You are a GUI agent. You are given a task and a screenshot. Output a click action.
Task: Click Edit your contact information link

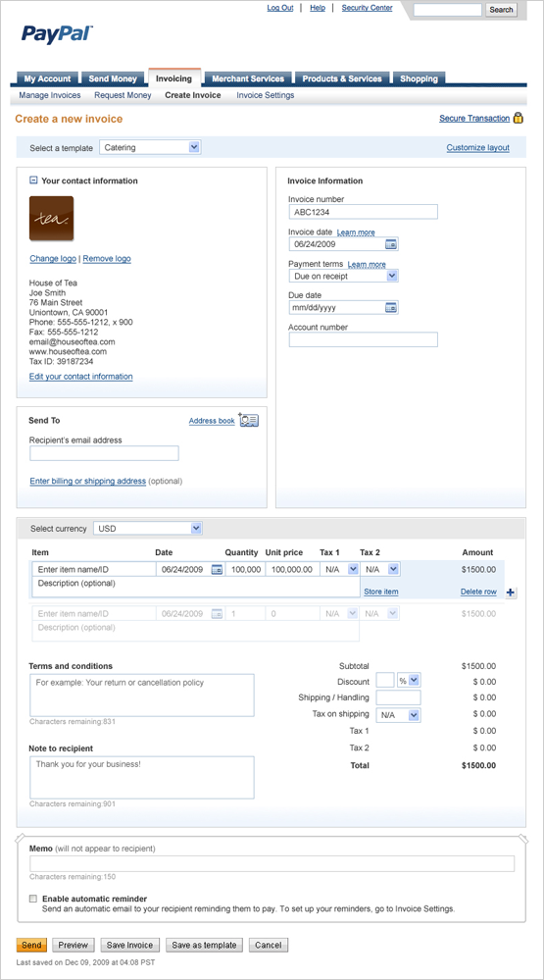pyautogui.click(x=81, y=377)
